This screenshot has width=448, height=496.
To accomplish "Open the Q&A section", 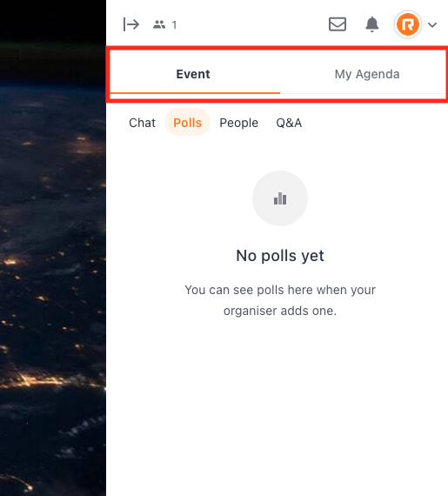I will pos(289,123).
